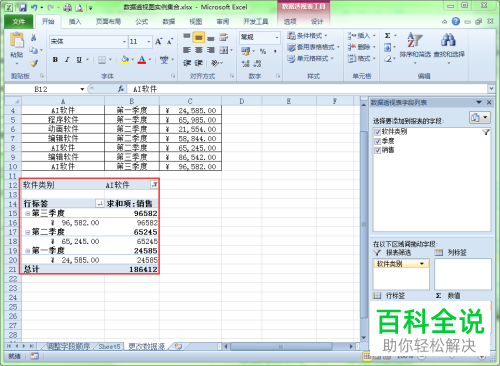Increase font size with large A
Image resolution: width=500 pixels, height=366 pixels.
pyautogui.click(x=159, y=41)
